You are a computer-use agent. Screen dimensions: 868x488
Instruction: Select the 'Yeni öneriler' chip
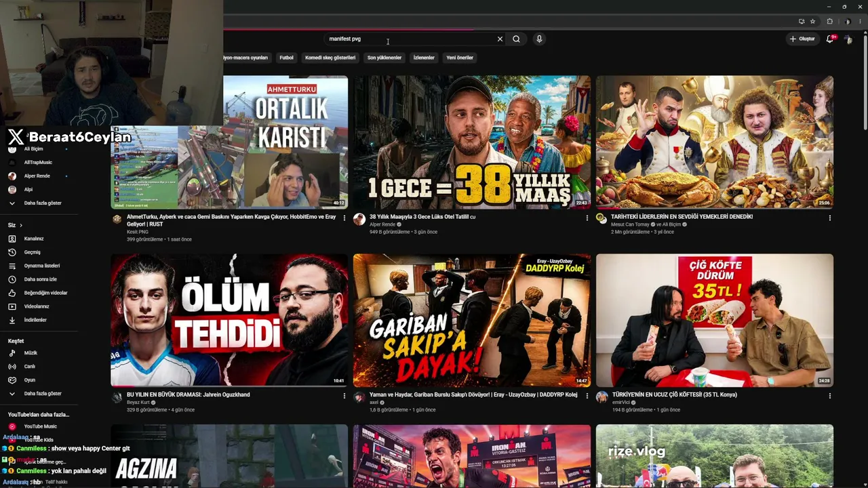pyautogui.click(x=460, y=58)
